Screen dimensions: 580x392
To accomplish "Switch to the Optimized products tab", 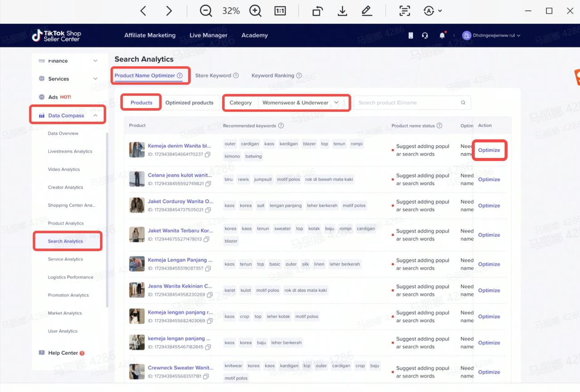I will (x=189, y=103).
